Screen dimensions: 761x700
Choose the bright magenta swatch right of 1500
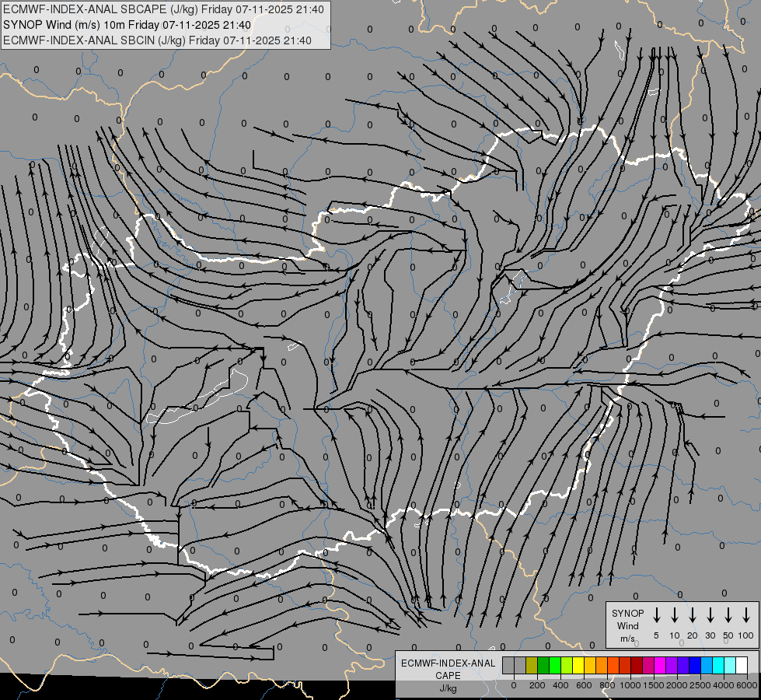pyautogui.click(x=661, y=665)
